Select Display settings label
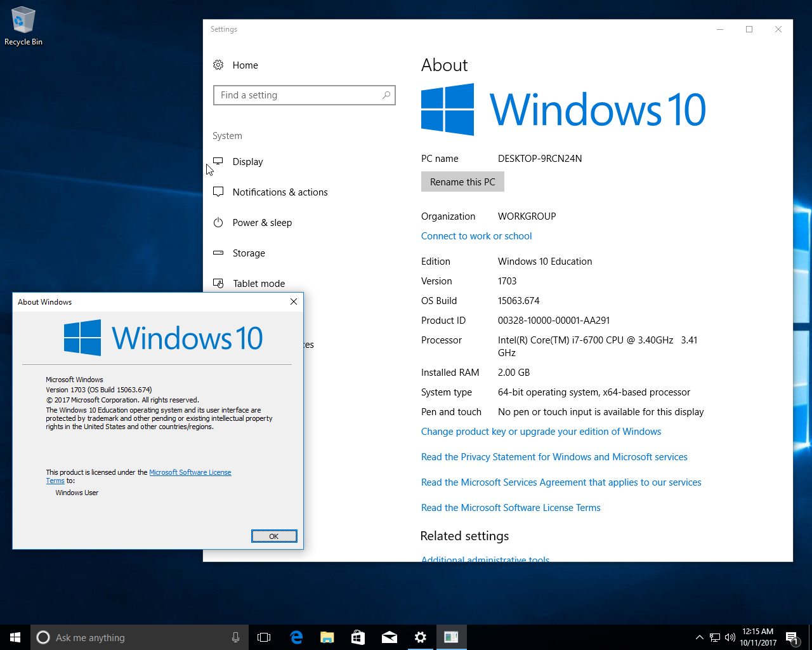The width and height of the screenshot is (812, 650). click(247, 162)
